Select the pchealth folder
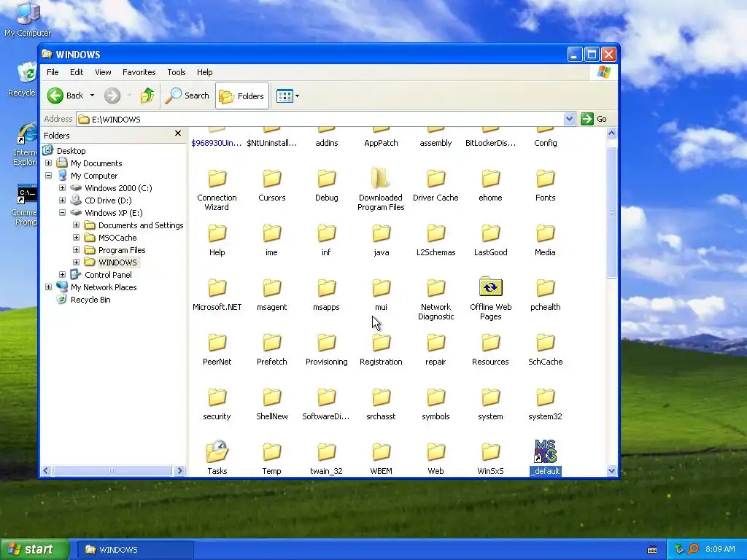The width and height of the screenshot is (747, 560). (x=546, y=295)
